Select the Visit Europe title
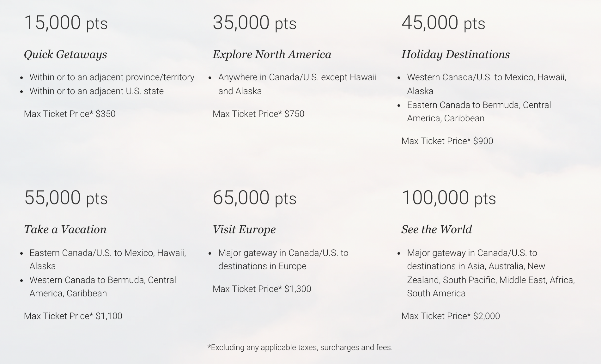601x364 pixels. (x=244, y=229)
